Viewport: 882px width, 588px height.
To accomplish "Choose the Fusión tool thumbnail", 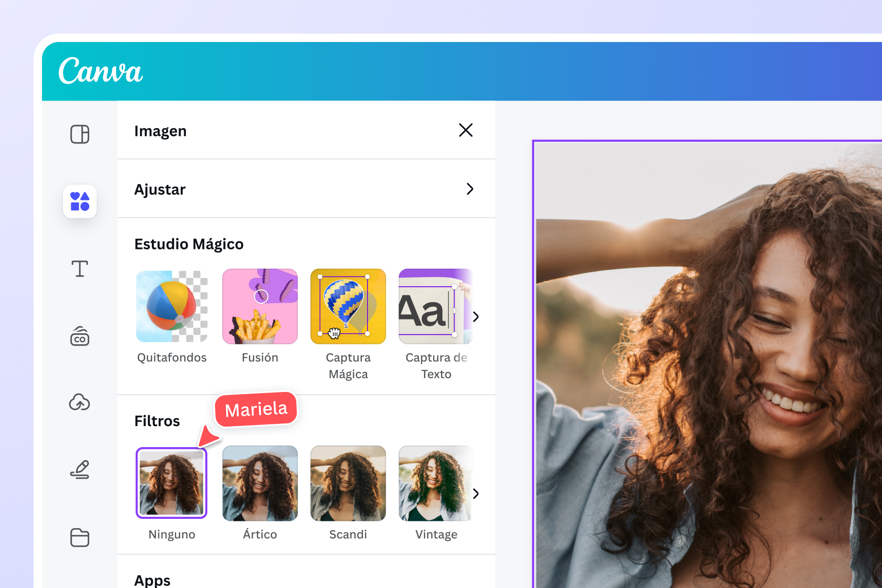I will coord(260,306).
